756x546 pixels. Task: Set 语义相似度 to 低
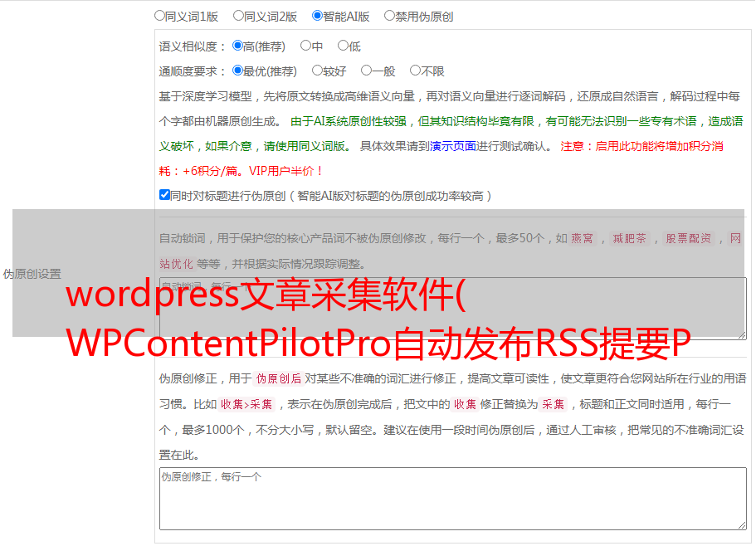click(x=343, y=46)
